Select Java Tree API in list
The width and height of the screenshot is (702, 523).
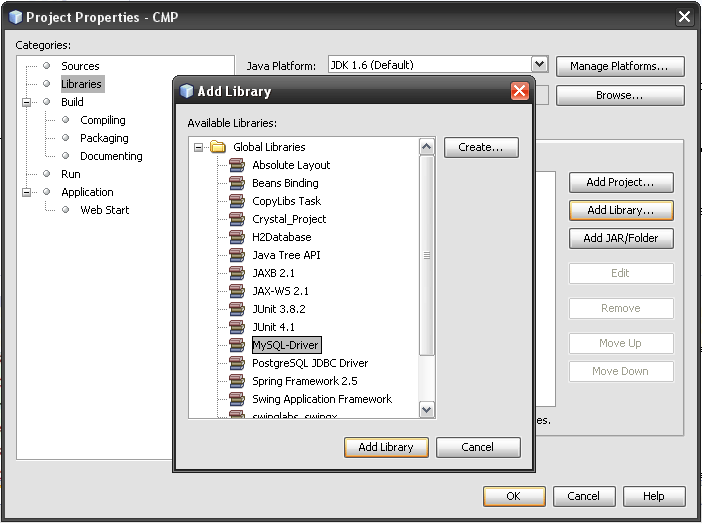pos(284,255)
